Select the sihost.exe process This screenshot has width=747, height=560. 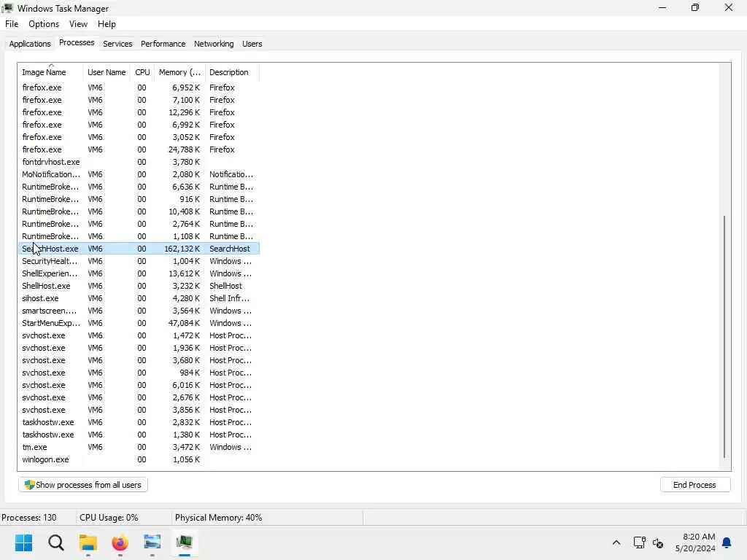[x=139, y=298]
